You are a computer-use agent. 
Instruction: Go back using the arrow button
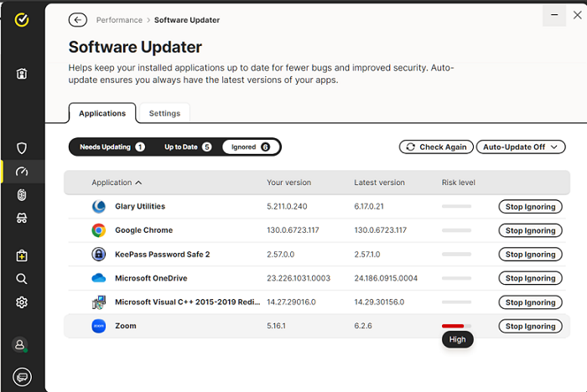78,20
